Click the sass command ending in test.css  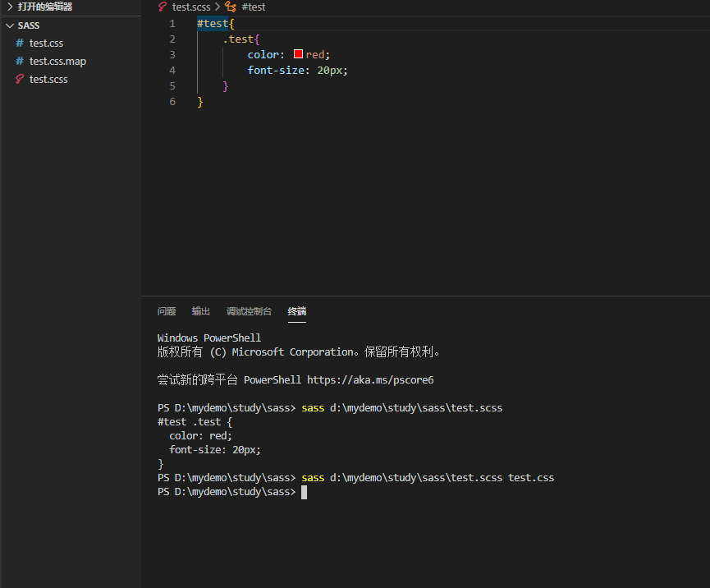tap(428, 478)
